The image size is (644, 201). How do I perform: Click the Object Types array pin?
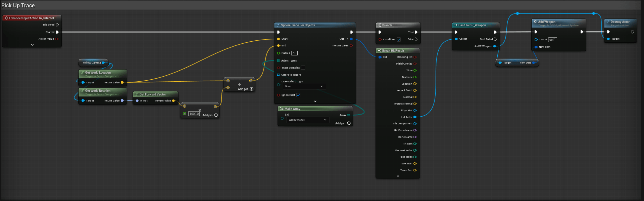[x=278, y=61]
